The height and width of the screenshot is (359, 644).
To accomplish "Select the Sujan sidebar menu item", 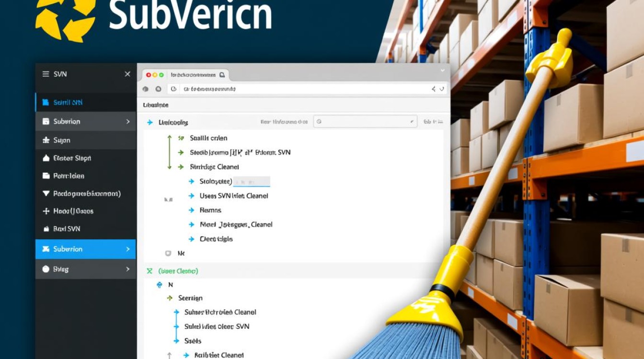I will click(62, 140).
